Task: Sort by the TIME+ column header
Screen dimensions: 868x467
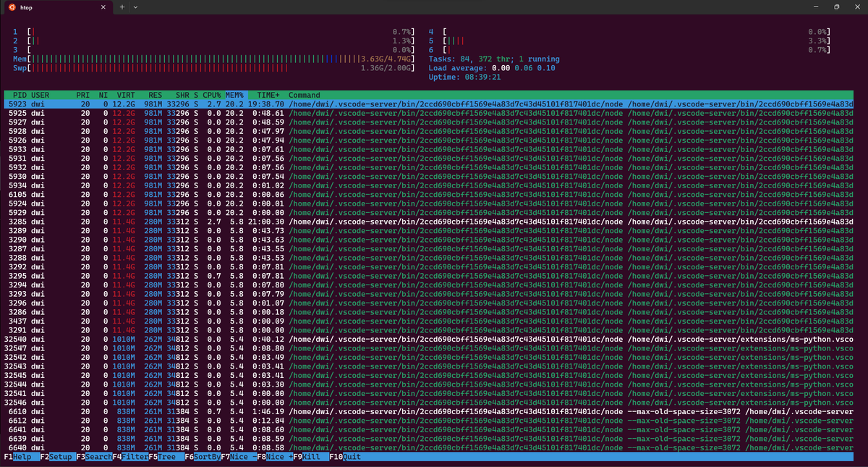Action: [x=268, y=95]
